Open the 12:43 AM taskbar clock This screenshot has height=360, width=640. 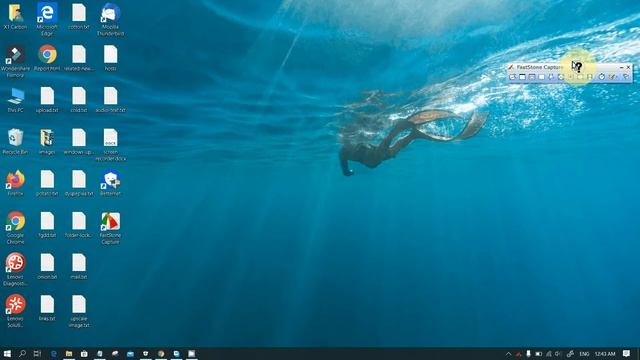pyautogui.click(x=605, y=354)
